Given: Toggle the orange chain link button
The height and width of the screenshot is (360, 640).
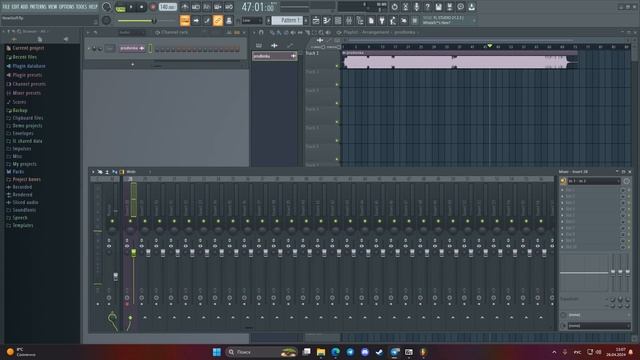Looking at the screenshot, I should click(218, 20).
